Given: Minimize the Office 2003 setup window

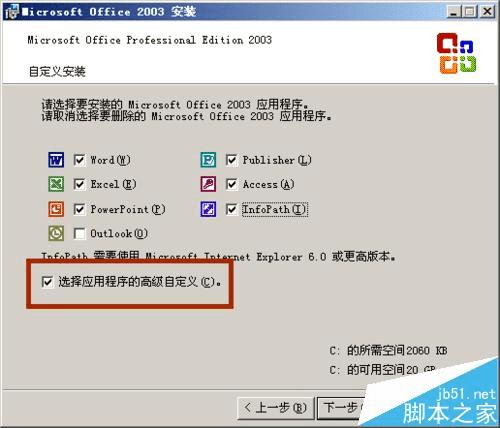Looking at the screenshot, I should [454, 12].
